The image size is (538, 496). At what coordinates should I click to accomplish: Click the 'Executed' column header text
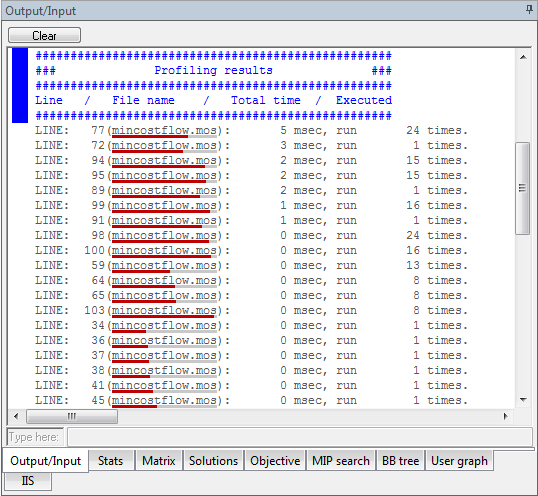coord(364,101)
